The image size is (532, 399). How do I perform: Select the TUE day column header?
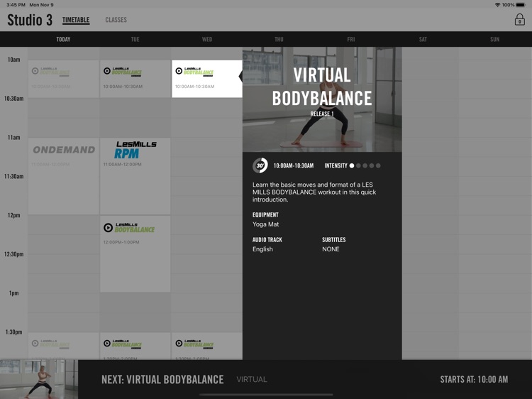click(x=135, y=39)
